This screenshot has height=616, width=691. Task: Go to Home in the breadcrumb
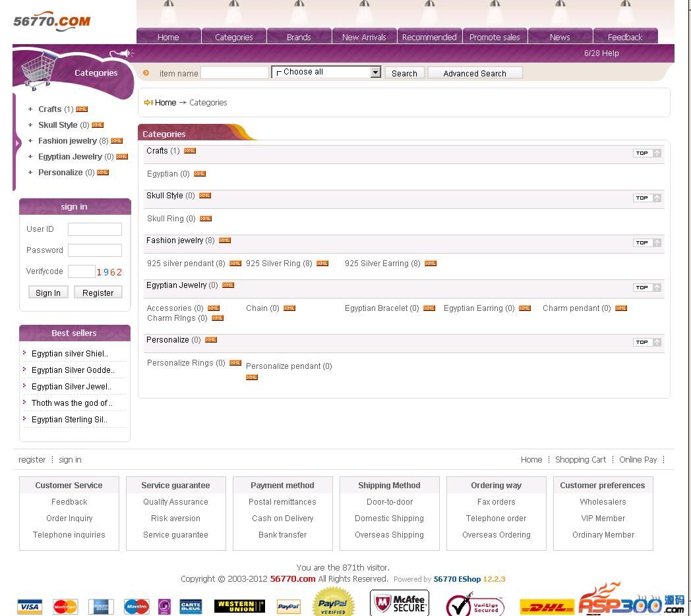165,103
